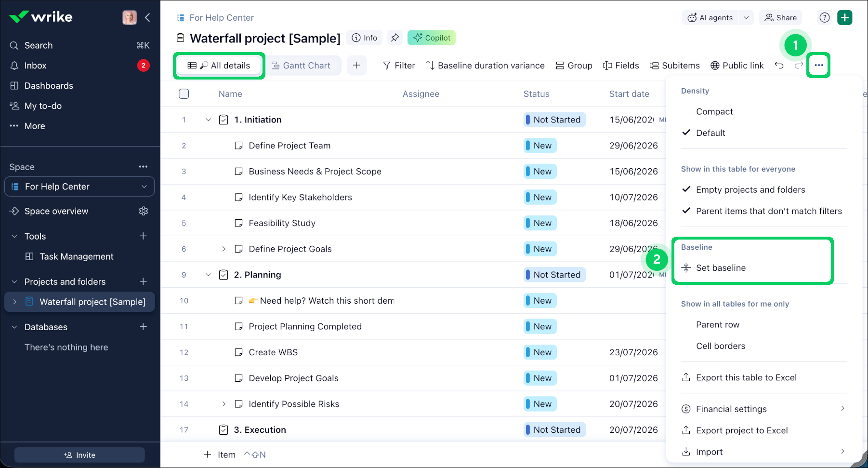The width and height of the screenshot is (868, 468).
Task: Collapse Projects and folders section
Action: (14, 281)
